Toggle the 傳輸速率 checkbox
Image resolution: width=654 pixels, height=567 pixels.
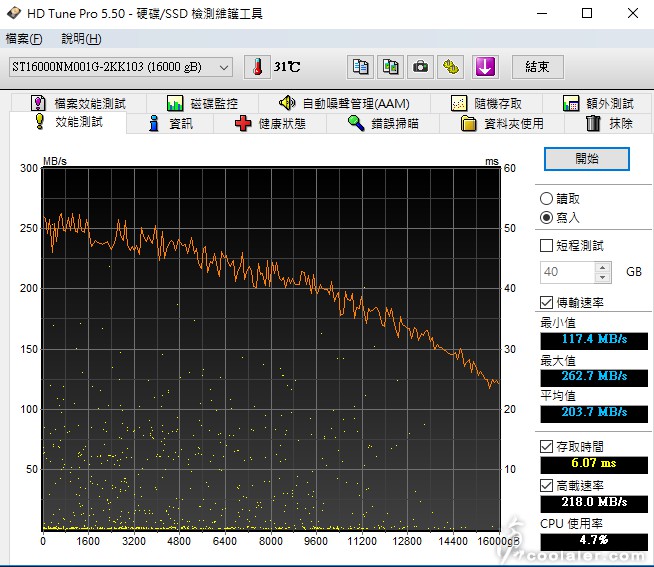(x=546, y=302)
